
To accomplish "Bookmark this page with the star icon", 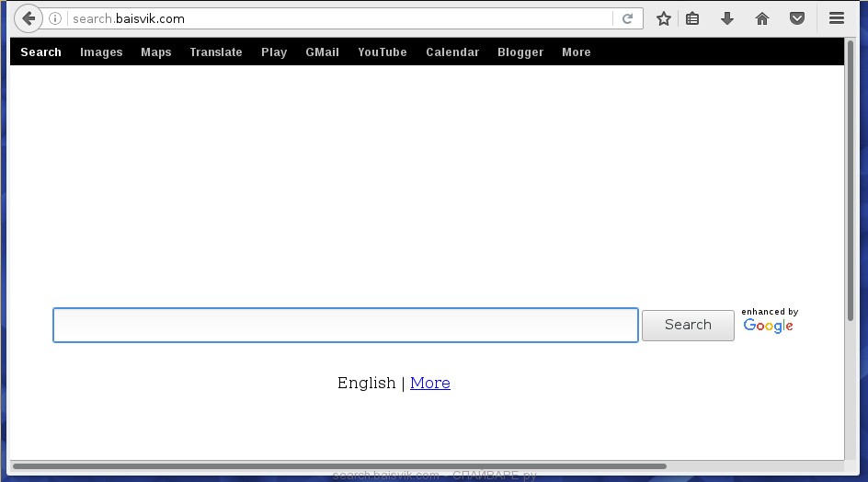I will [x=664, y=18].
